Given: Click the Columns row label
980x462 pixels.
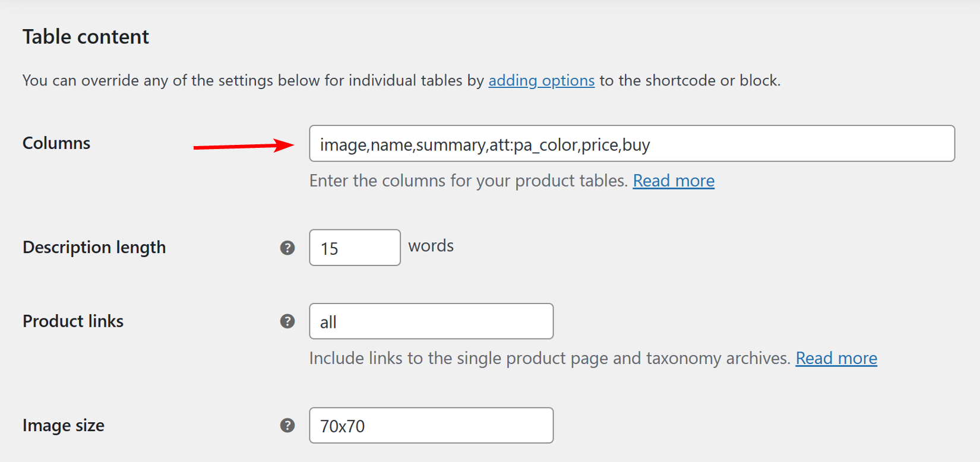Looking at the screenshot, I should click(x=56, y=143).
